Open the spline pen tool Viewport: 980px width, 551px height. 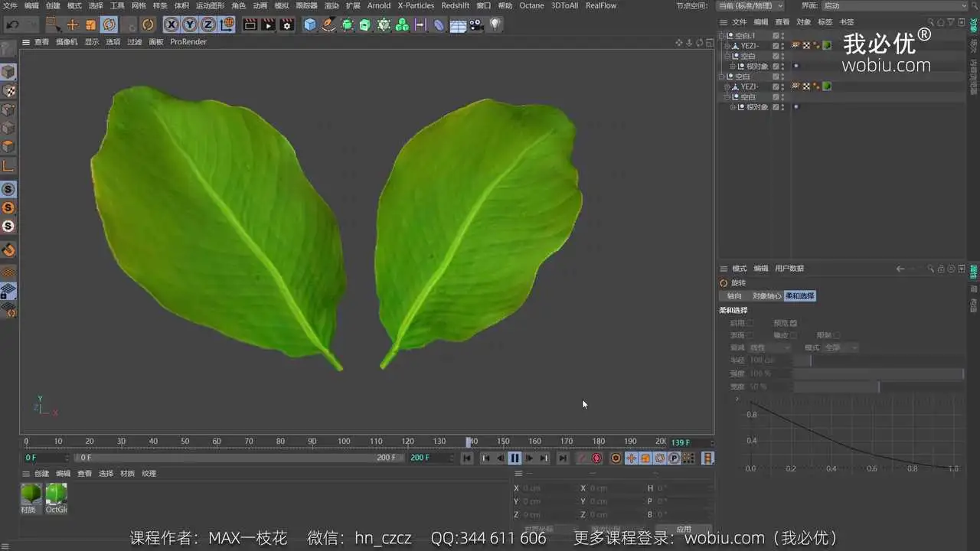click(x=328, y=24)
